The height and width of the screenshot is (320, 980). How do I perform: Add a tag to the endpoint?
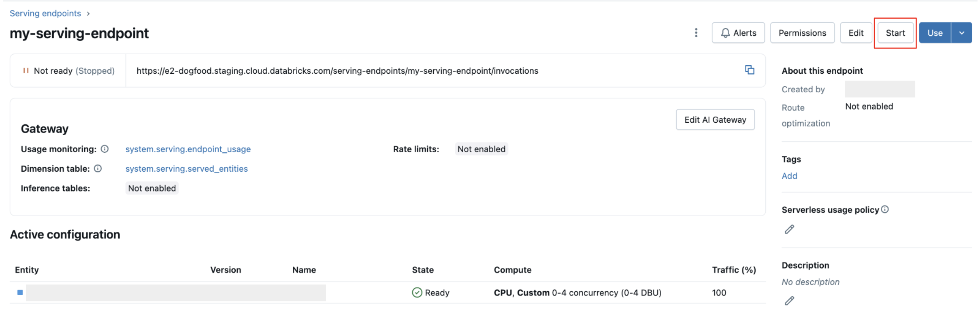click(x=789, y=176)
